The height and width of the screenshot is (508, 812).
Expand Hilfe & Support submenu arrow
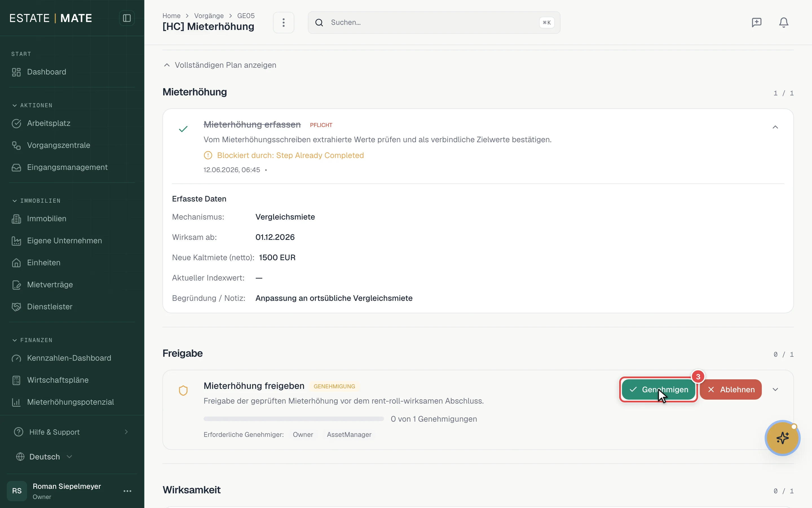(x=126, y=432)
